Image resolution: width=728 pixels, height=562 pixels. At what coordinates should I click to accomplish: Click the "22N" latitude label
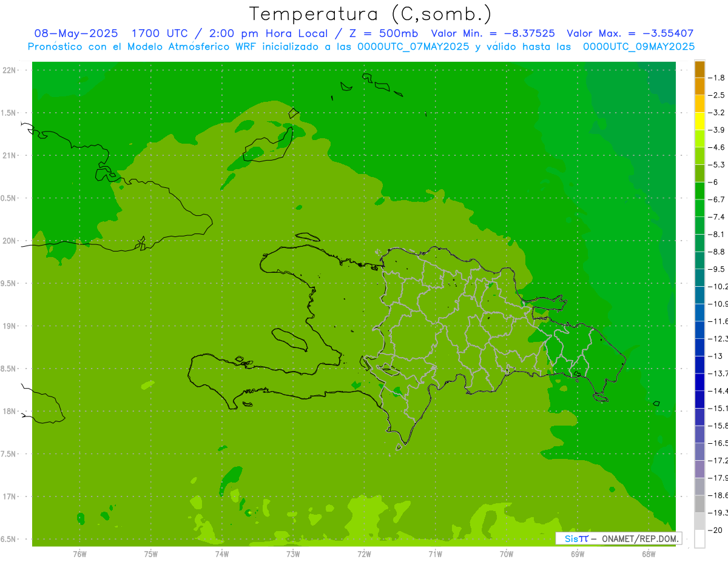(x=10, y=70)
